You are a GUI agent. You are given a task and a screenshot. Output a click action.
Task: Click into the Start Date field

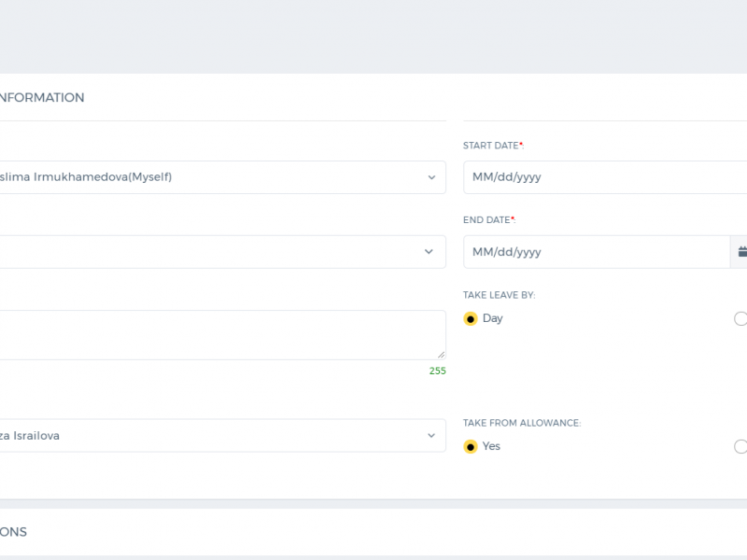[x=605, y=177]
